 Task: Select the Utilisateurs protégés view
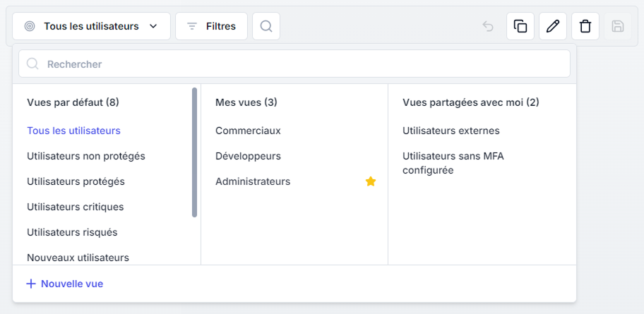[x=76, y=181]
